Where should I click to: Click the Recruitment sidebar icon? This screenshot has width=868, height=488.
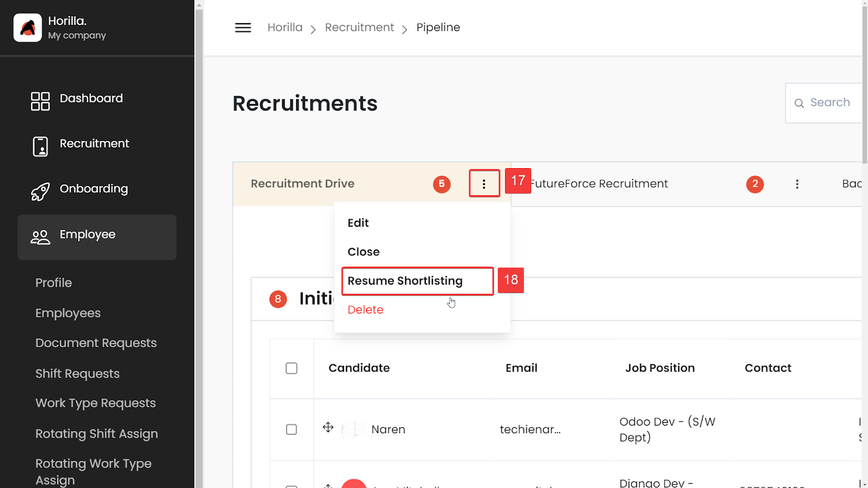click(40, 146)
